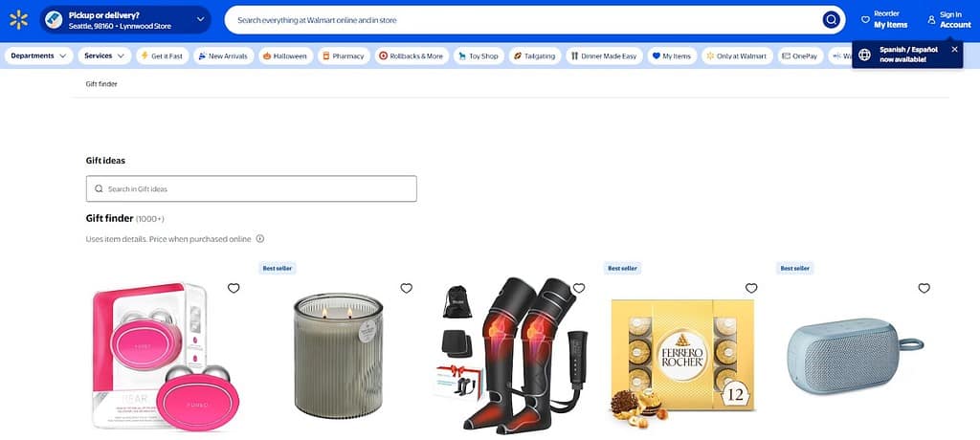Expand the Services menu
The image size is (980, 440).
click(104, 55)
